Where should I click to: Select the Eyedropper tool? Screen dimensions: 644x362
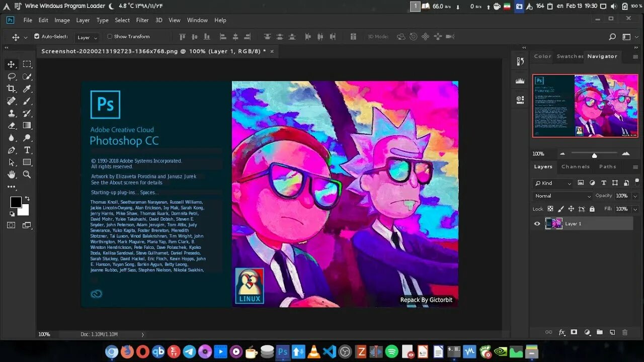pyautogui.click(x=27, y=89)
